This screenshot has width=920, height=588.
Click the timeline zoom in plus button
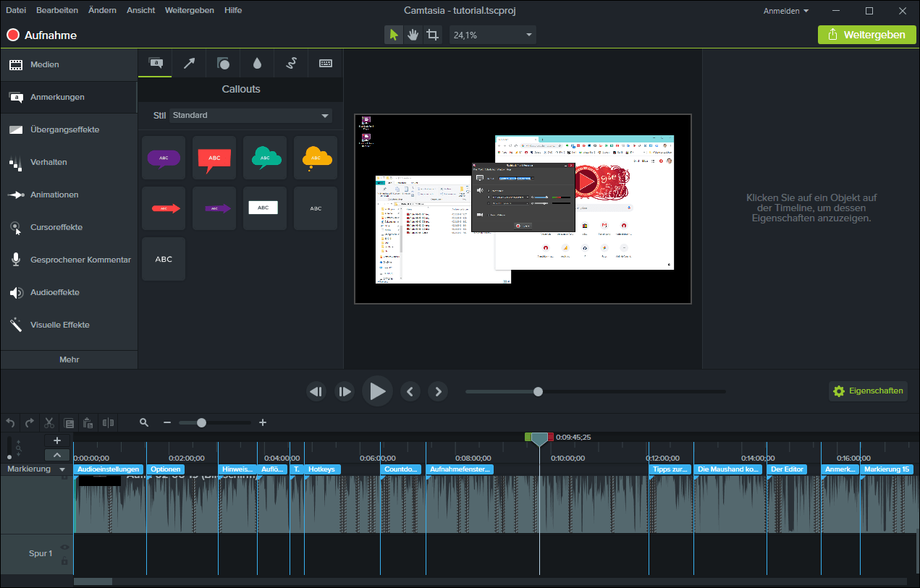tap(263, 422)
